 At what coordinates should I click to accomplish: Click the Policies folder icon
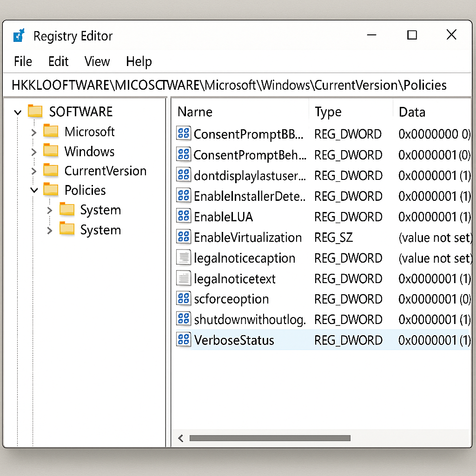pyautogui.click(x=51, y=190)
